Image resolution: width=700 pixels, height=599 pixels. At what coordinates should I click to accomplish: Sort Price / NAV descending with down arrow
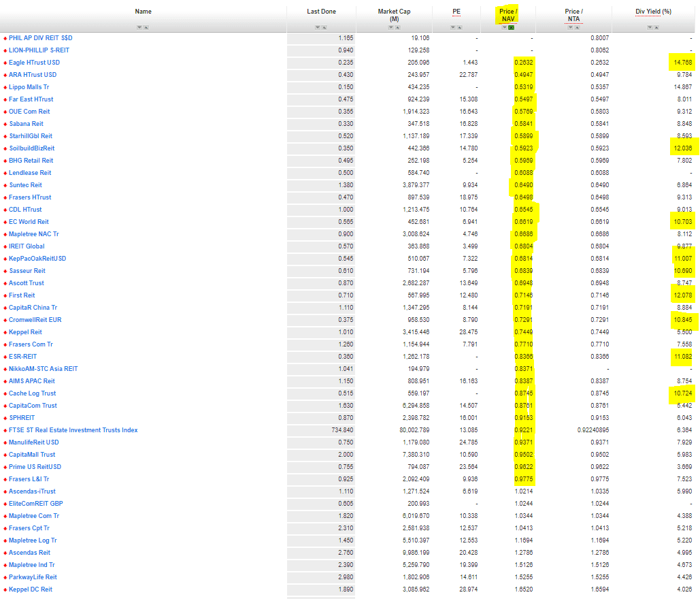click(505, 27)
